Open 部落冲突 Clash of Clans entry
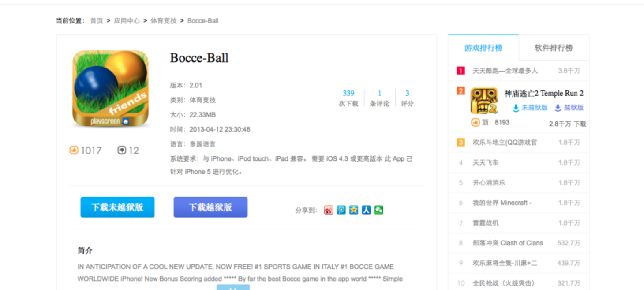The image size is (644, 290). [508, 243]
